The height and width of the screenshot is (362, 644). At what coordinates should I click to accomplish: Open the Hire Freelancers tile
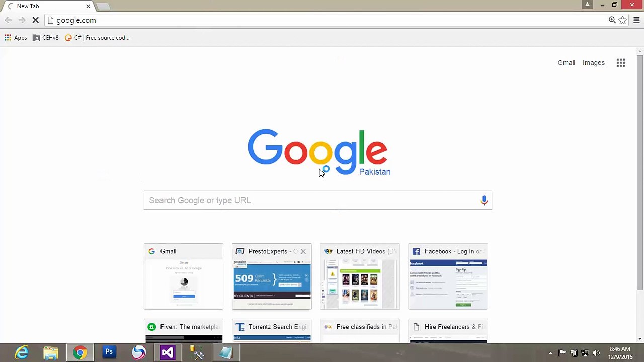point(448,331)
